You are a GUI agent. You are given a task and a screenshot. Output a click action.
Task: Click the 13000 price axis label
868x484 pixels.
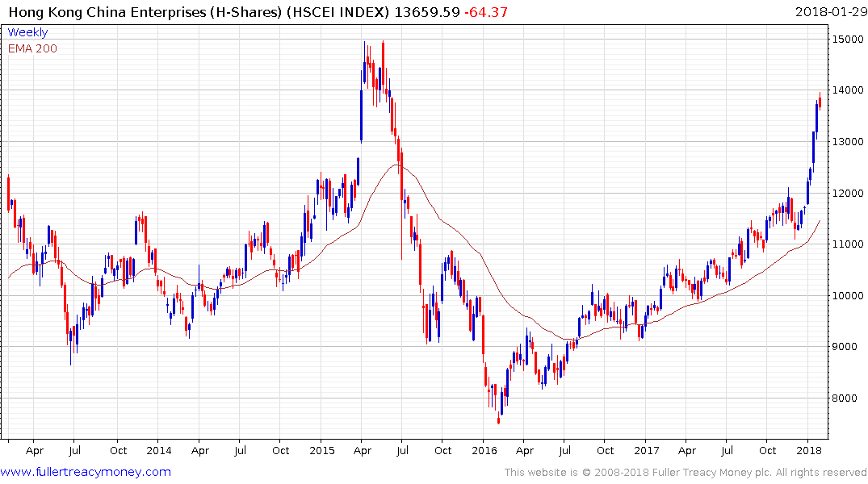(x=847, y=141)
